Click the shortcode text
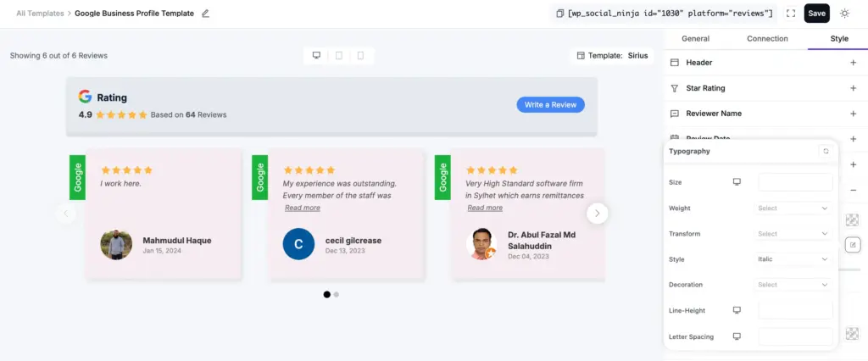Viewport: 868px width, 361px height. tap(670, 14)
